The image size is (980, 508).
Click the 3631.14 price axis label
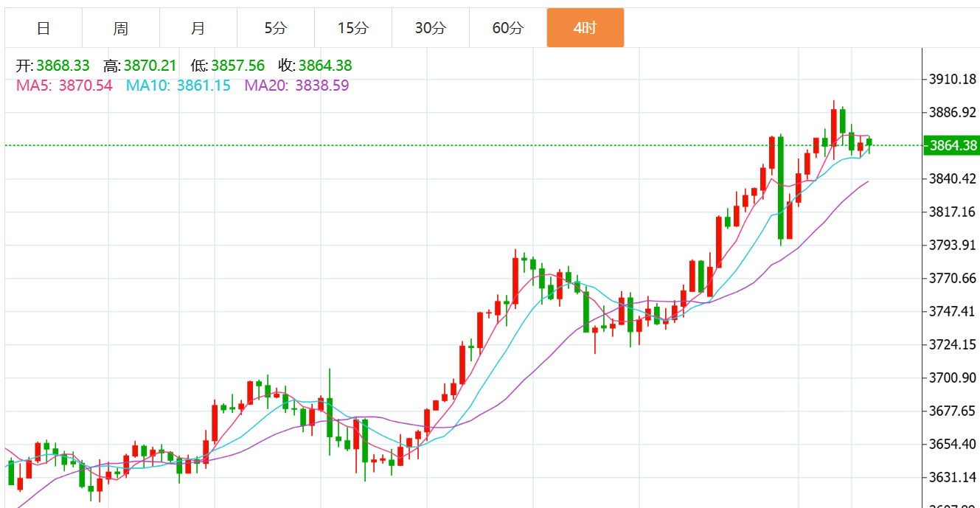pyautogui.click(x=951, y=477)
